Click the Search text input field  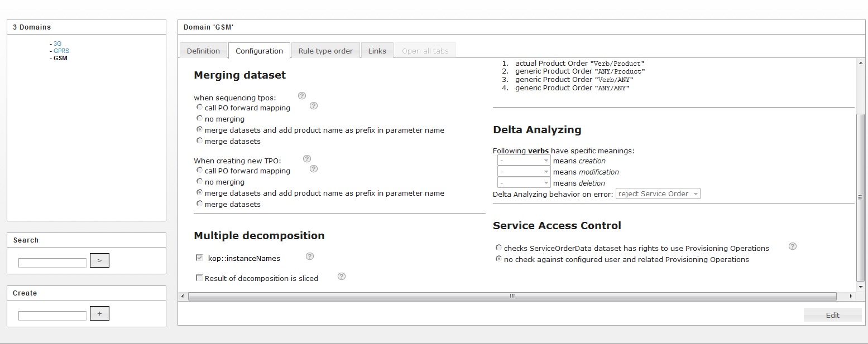[x=52, y=263]
